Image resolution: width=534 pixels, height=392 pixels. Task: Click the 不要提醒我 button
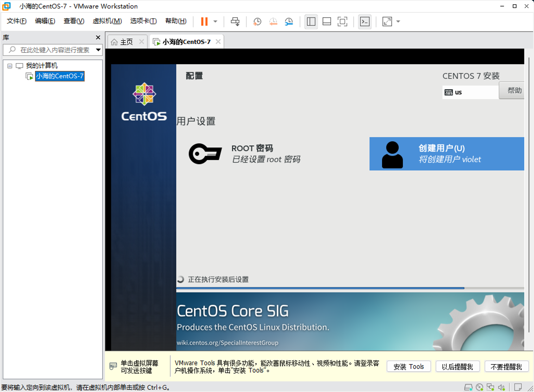[x=506, y=367]
